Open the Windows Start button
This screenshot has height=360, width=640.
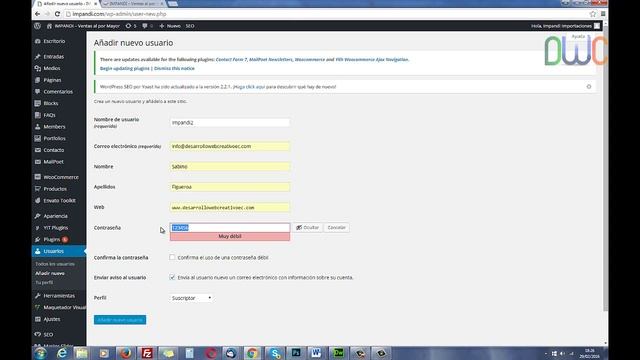click(40, 353)
